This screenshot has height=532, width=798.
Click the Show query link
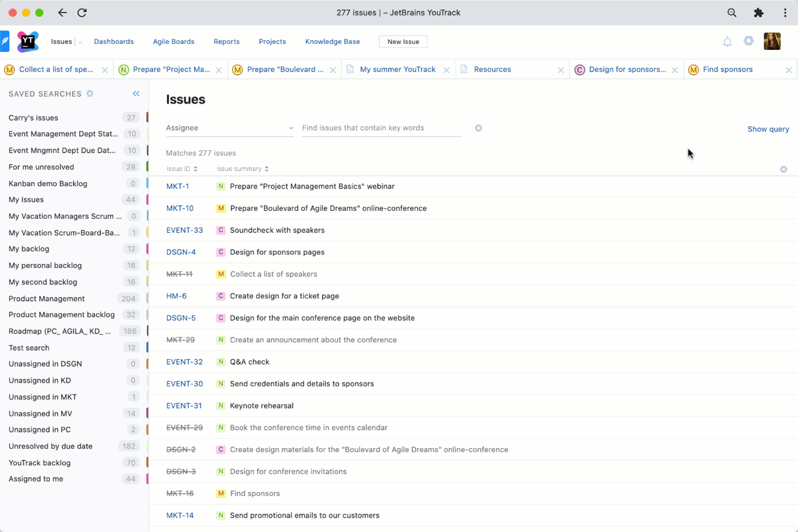point(768,128)
